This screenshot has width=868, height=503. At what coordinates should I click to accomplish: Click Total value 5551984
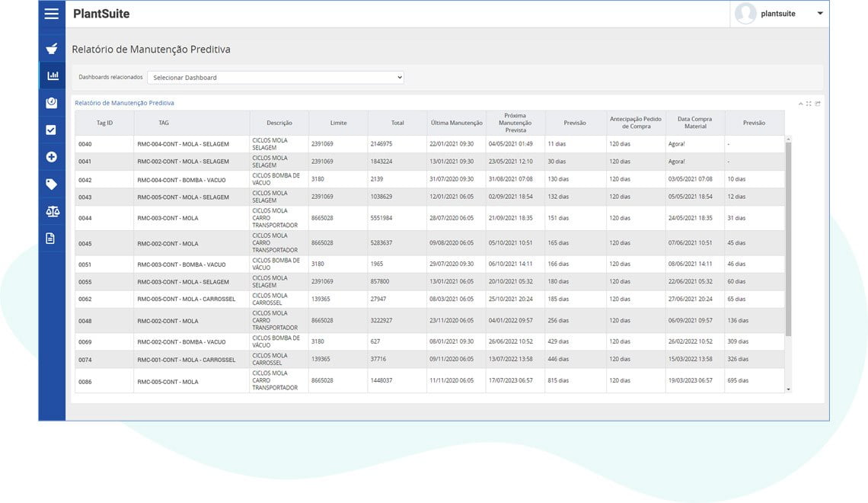[x=381, y=218]
